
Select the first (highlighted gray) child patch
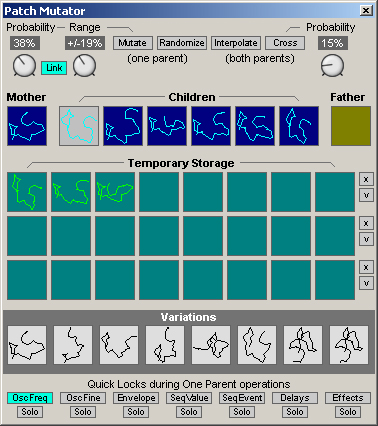(x=79, y=126)
